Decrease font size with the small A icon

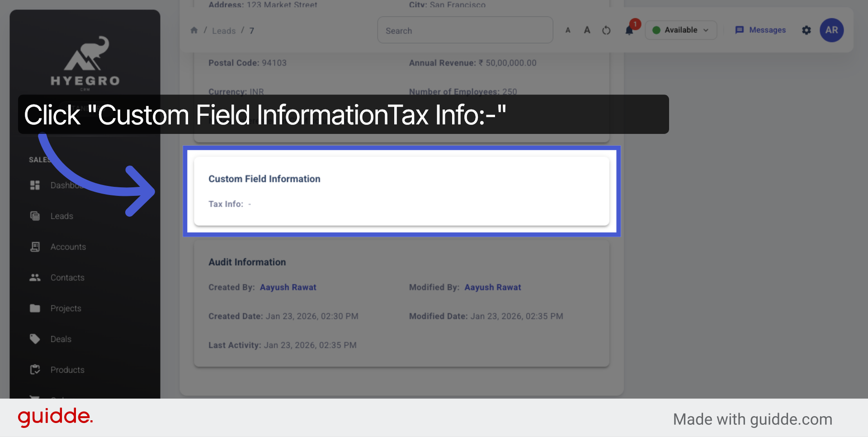tap(568, 30)
